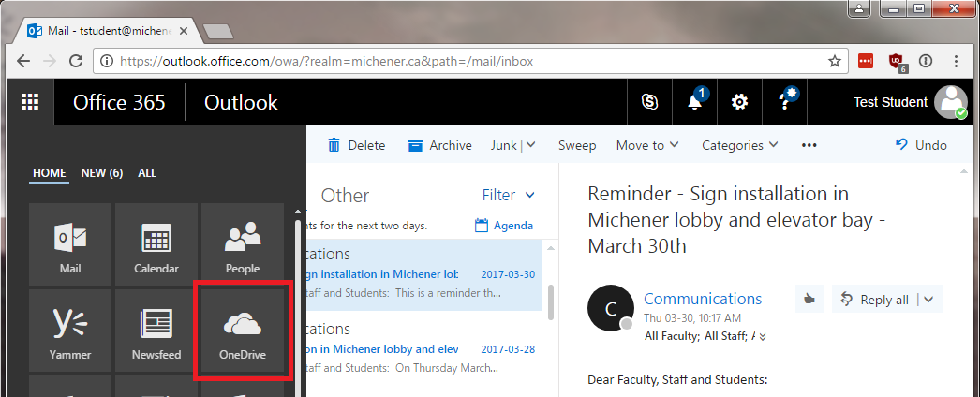The height and width of the screenshot is (397, 980).
Task: Undo the last action
Action: [921, 145]
